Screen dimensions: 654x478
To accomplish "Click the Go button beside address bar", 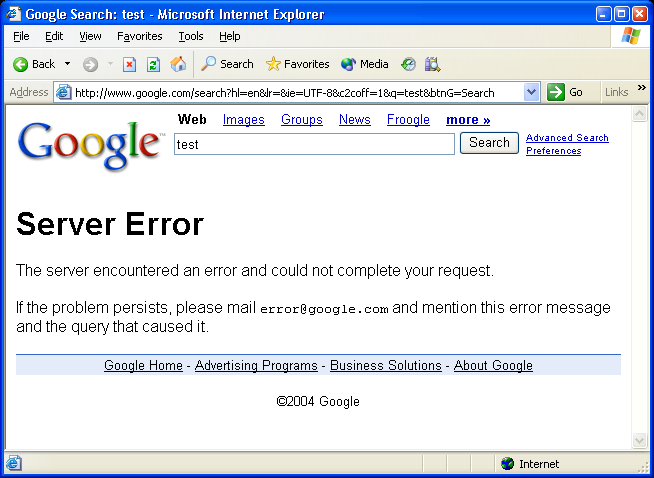I will click(x=566, y=92).
